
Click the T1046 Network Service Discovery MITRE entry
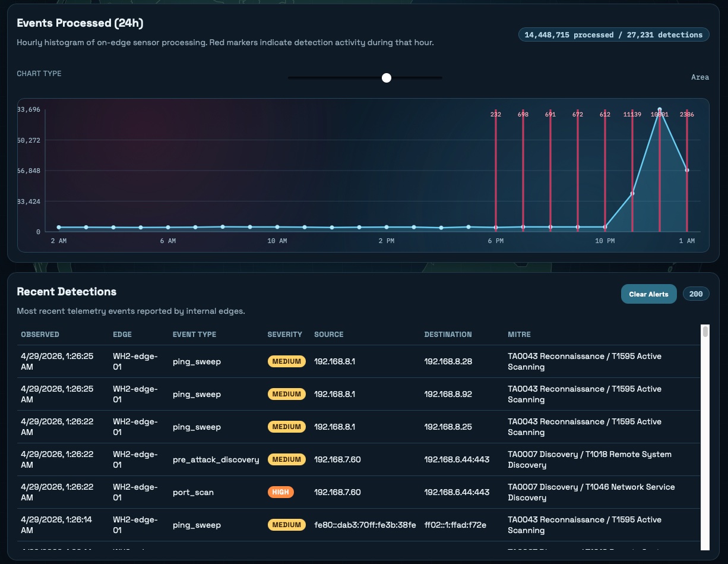tap(591, 492)
